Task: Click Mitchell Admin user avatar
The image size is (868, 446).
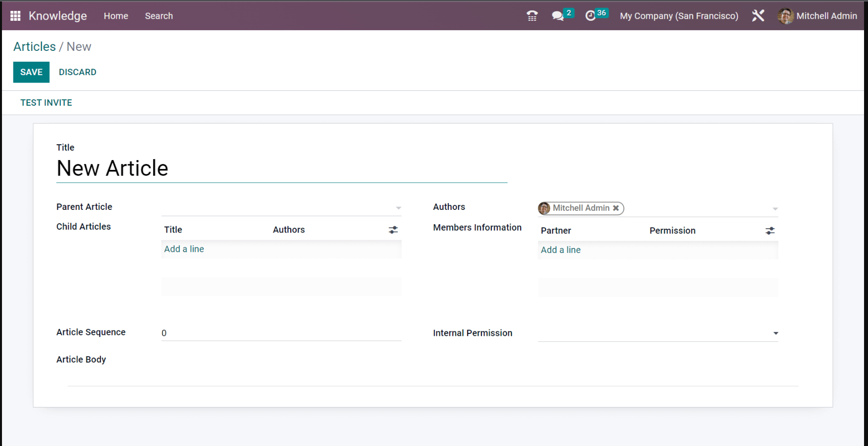Action: pyautogui.click(x=785, y=16)
